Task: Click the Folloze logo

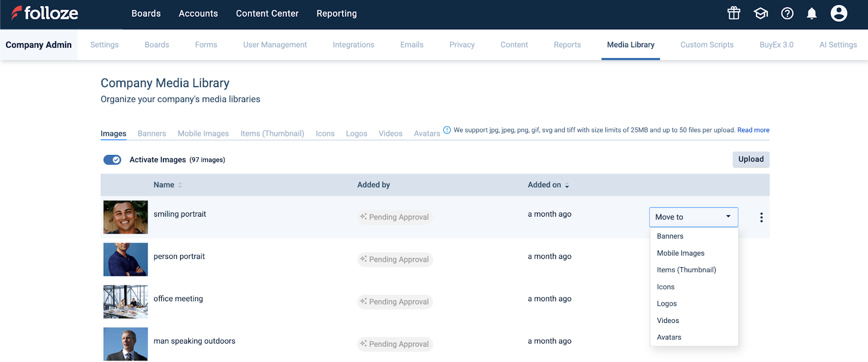Action: tap(44, 13)
